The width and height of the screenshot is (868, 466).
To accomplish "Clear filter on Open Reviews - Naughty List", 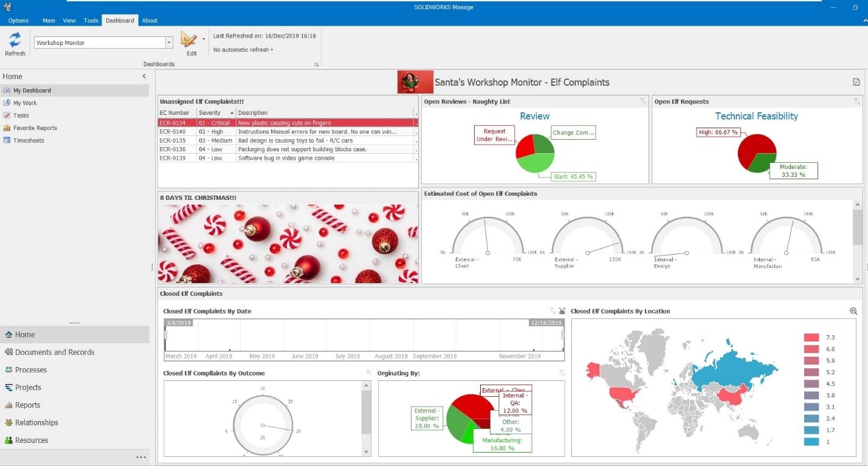I will coord(643,101).
